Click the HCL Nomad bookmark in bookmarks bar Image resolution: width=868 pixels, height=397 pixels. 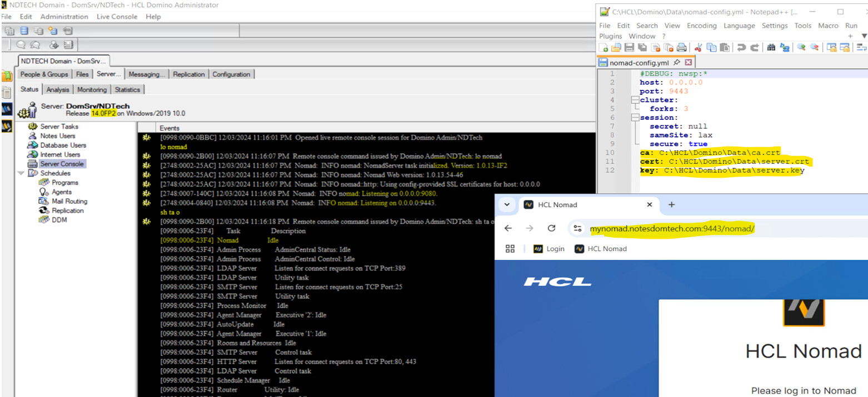point(600,249)
